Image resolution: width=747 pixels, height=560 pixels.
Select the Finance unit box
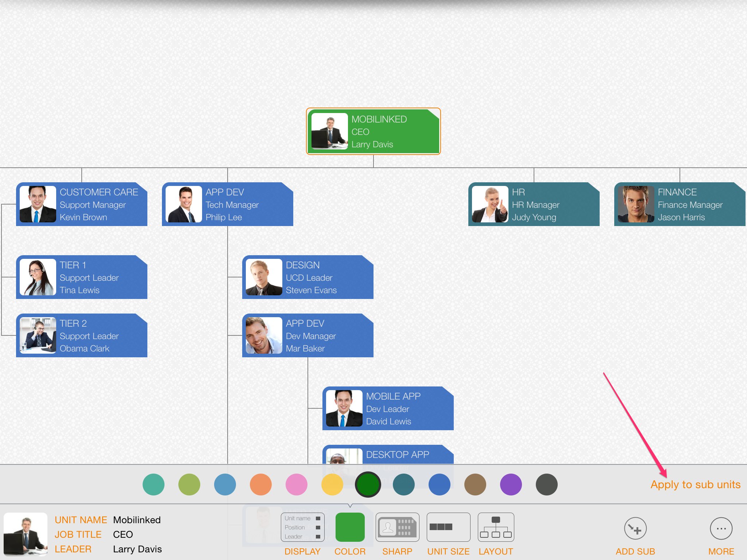coord(680,204)
